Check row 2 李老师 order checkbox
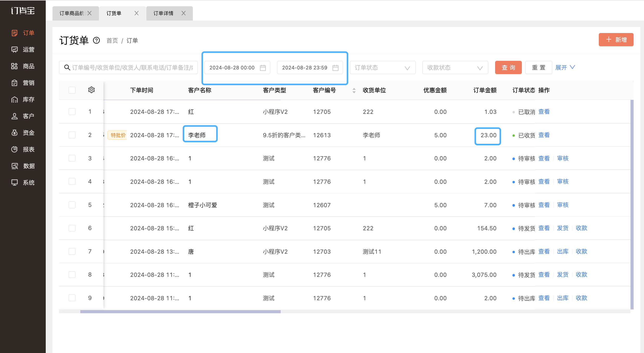The height and width of the screenshot is (353, 644). coord(72,135)
